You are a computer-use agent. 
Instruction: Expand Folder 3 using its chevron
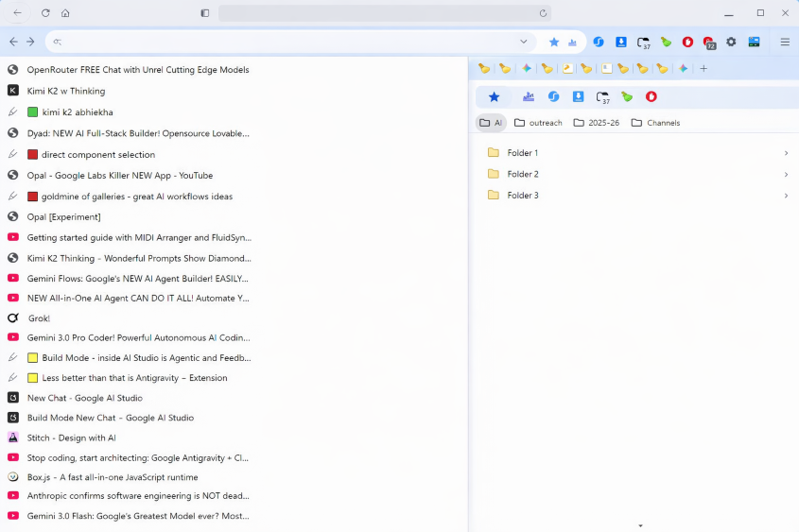(786, 196)
